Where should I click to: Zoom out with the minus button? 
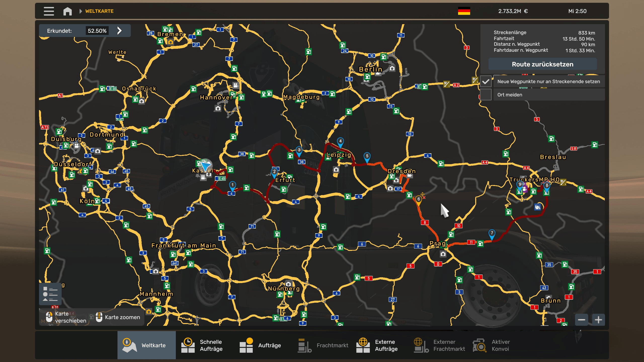tap(581, 320)
